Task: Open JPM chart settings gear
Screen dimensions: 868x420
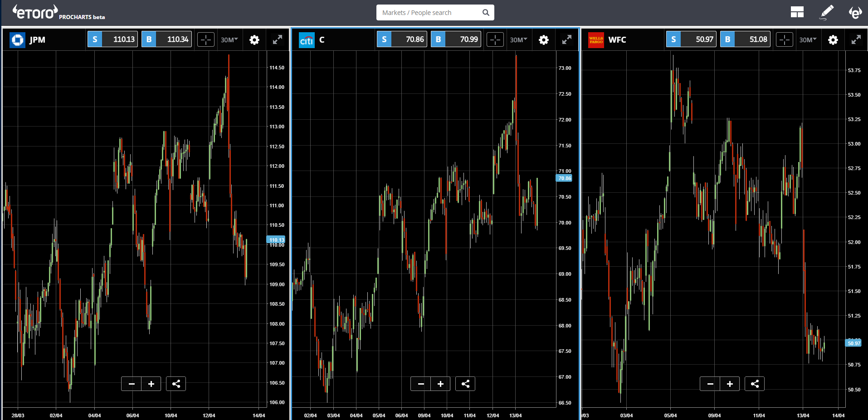Action: tap(254, 40)
